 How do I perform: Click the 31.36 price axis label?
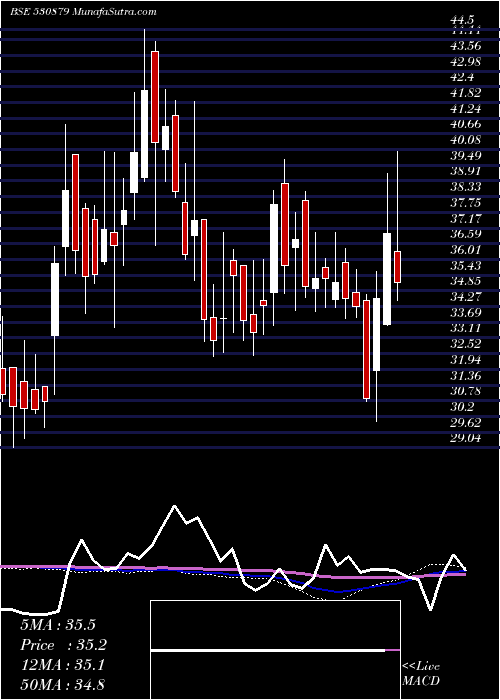[465, 375]
